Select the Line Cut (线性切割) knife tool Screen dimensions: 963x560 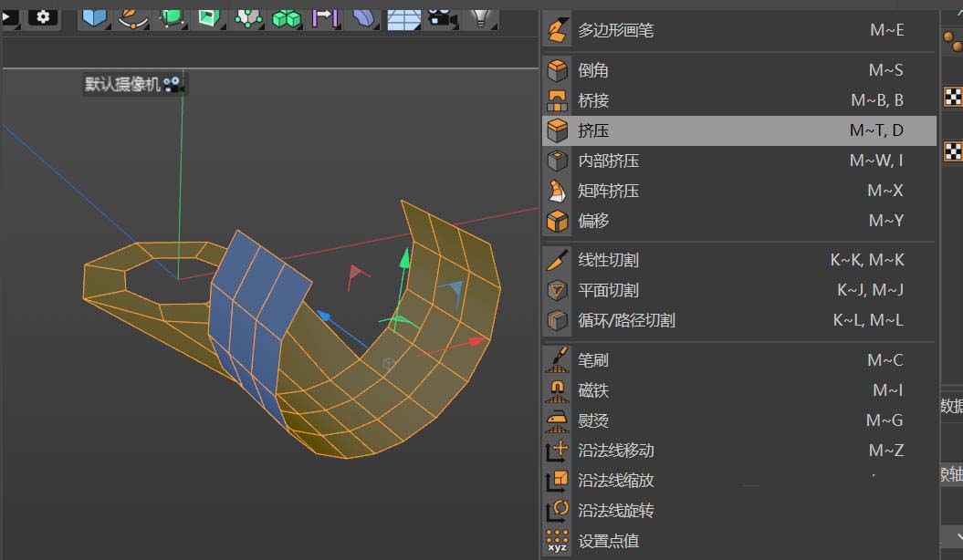(608, 260)
